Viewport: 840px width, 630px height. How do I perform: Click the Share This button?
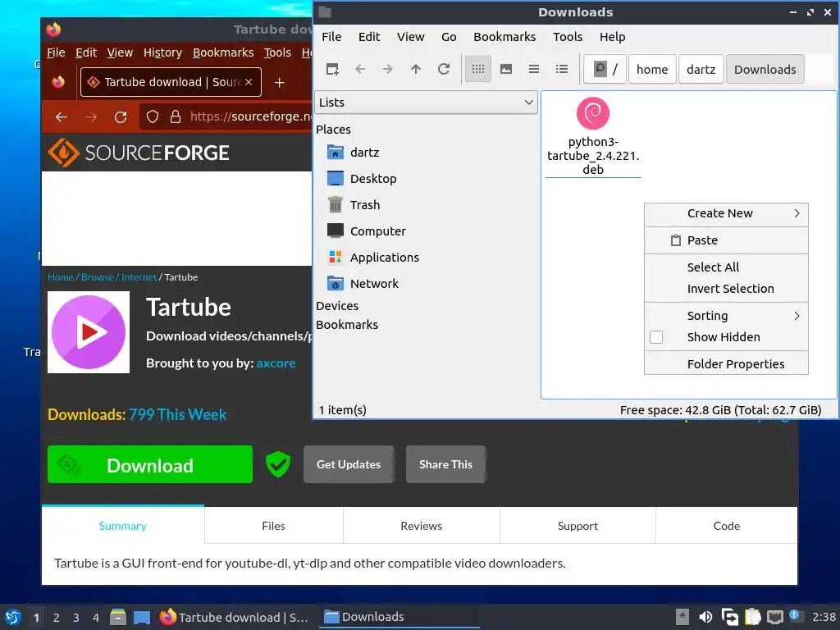tap(445, 464)
